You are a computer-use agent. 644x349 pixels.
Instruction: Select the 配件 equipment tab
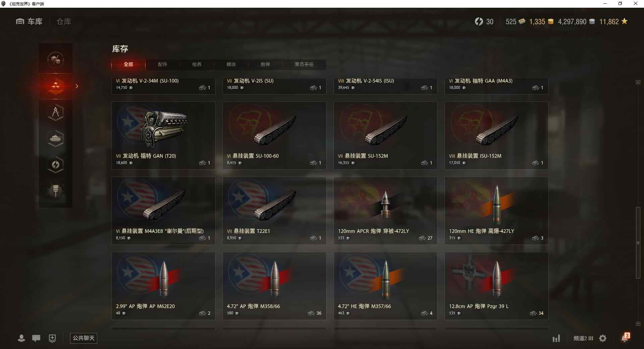pyautogui.click(x=162, y=64)
